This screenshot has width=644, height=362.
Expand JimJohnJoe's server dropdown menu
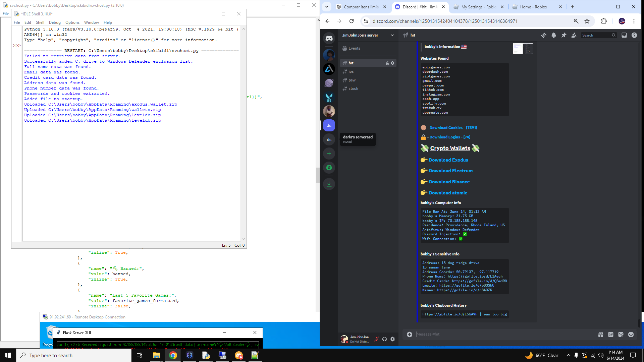tap(392, 35)
